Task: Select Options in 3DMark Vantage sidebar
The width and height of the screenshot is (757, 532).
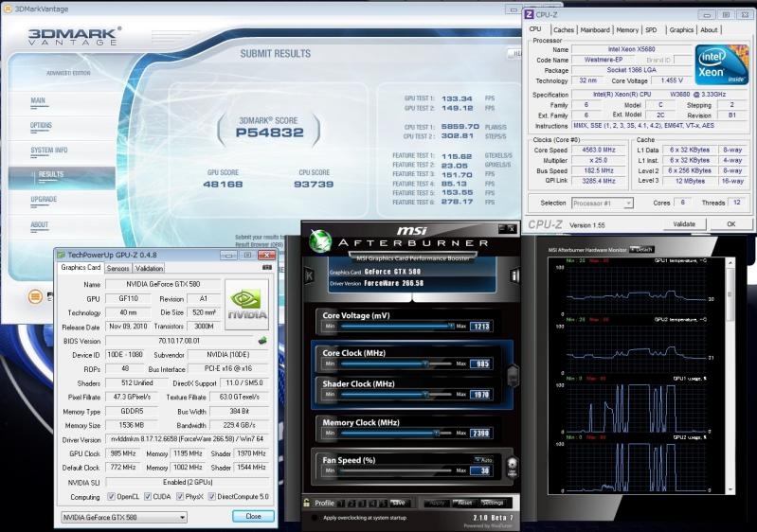Action: (42, 125)
